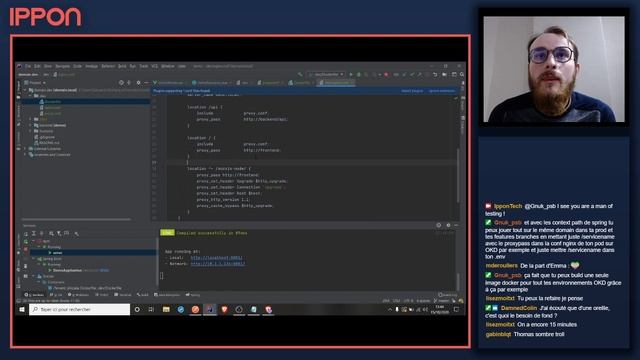Open the Services tool window tab

34,295
